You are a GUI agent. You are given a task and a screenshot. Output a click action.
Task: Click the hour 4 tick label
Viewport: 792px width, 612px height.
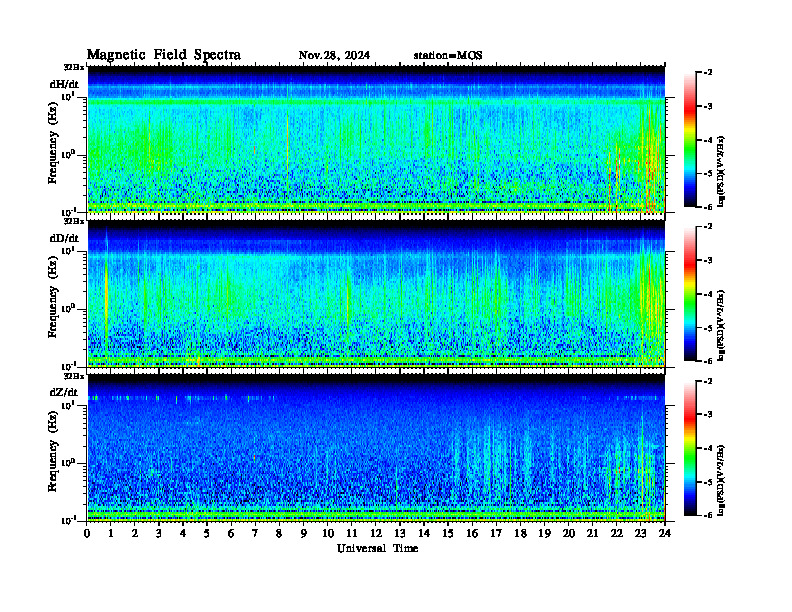(x=183, y=533)
